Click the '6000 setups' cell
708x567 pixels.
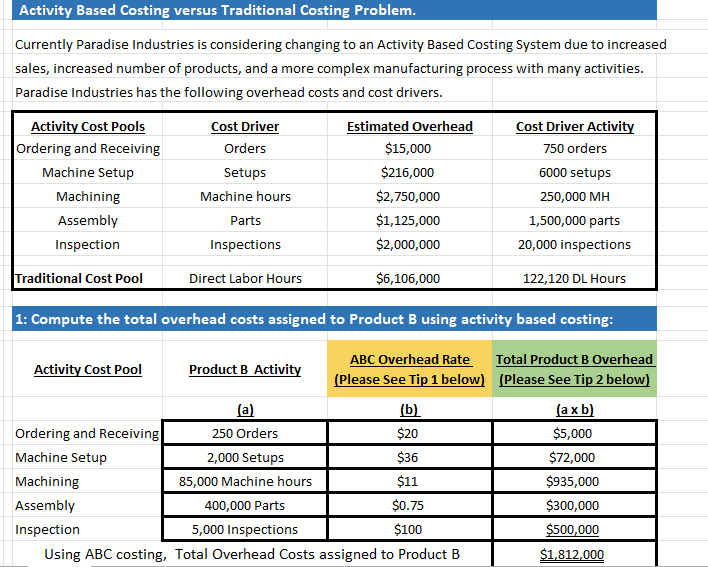[575, 172]
